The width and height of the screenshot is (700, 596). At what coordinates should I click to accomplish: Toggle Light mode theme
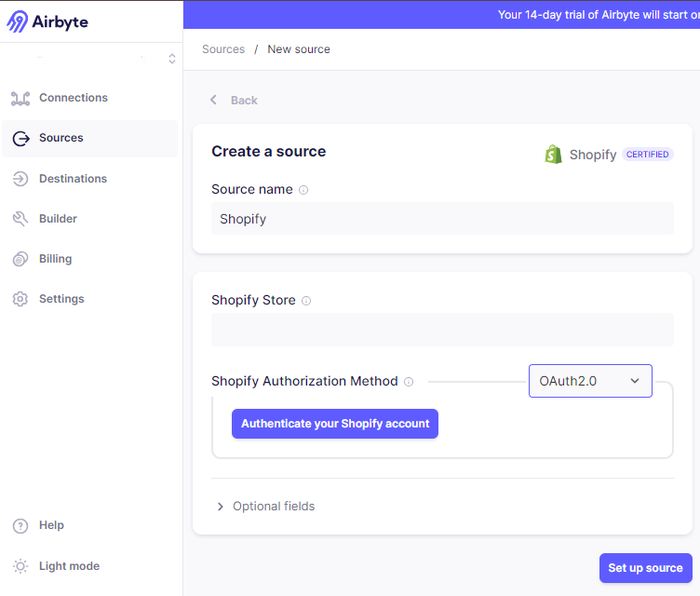click(x=69, y=566)
